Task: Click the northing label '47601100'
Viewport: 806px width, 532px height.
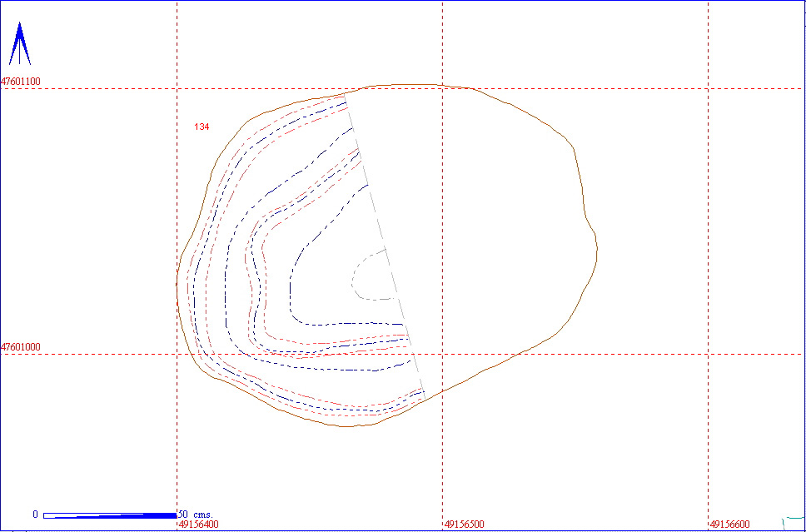Action: pos(21,82)
